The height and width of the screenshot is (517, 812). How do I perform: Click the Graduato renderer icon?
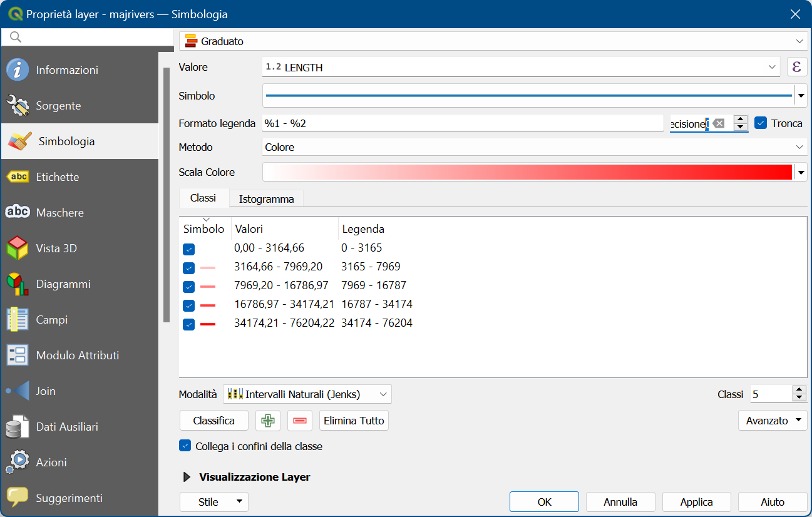191,41
